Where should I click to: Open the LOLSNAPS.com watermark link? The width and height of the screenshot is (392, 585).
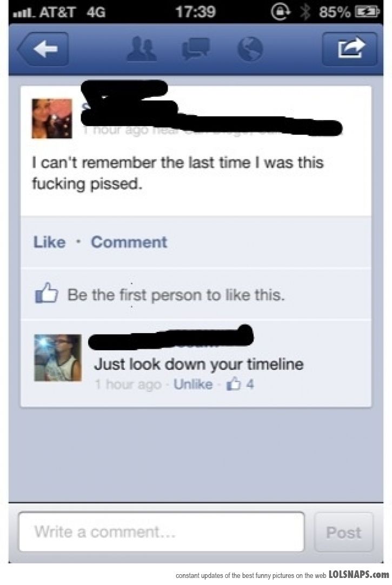point(359,574)
